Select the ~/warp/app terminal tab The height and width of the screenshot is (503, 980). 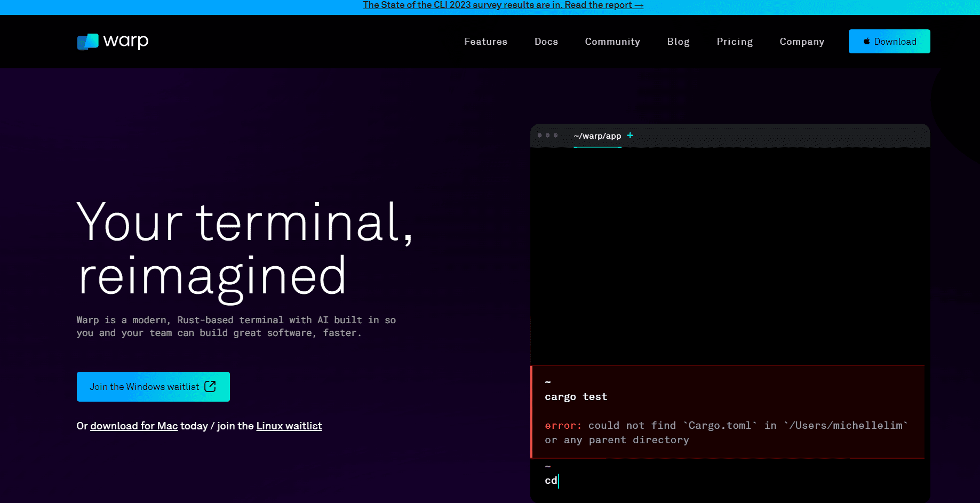596,135
